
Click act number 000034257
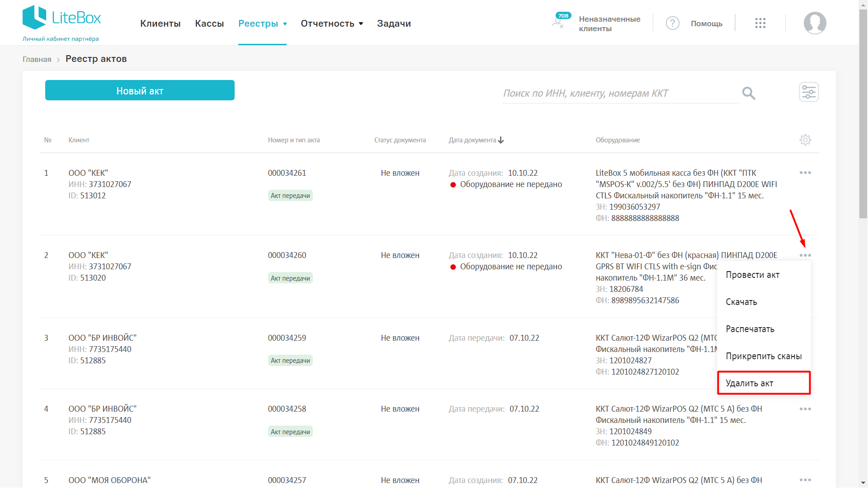(x=287, y=480)
